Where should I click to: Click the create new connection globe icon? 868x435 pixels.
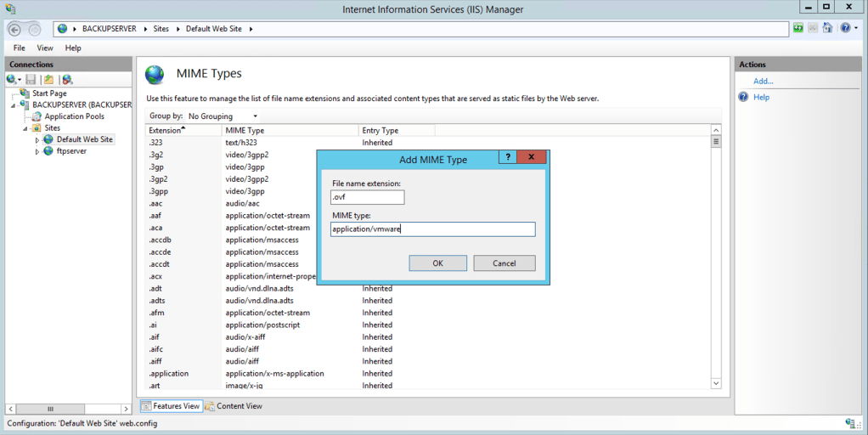(x=12, y=79)
